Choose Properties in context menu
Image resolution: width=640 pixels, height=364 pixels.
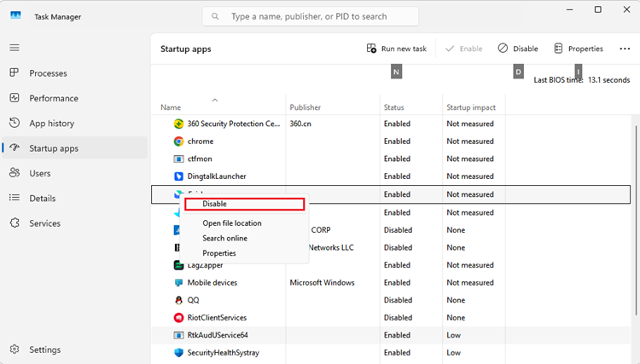pos(219,253)
